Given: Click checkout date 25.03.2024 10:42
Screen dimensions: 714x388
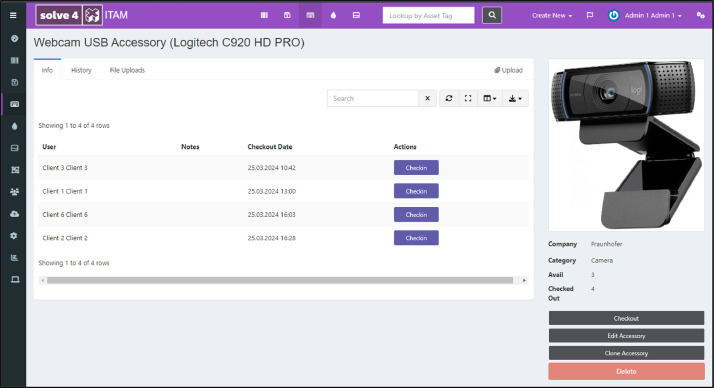Looking at the screenshot, I should click(271, 168).
